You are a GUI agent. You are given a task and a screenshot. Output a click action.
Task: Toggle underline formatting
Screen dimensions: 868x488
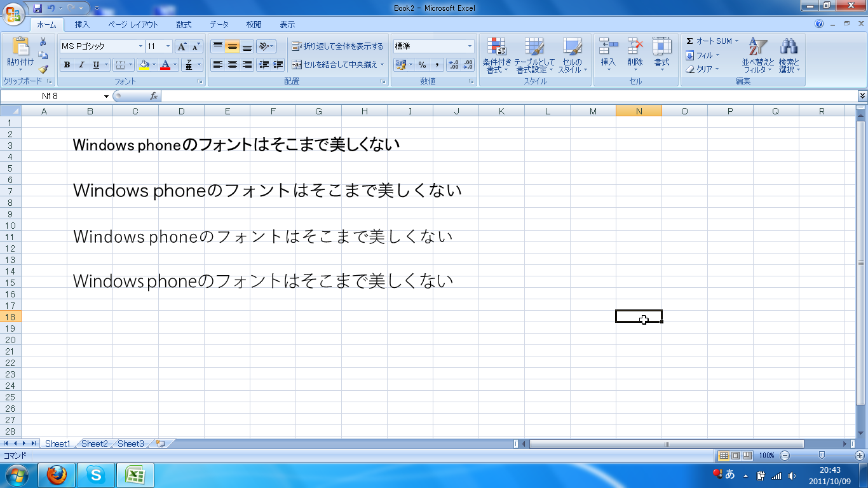tap(96, 65)
